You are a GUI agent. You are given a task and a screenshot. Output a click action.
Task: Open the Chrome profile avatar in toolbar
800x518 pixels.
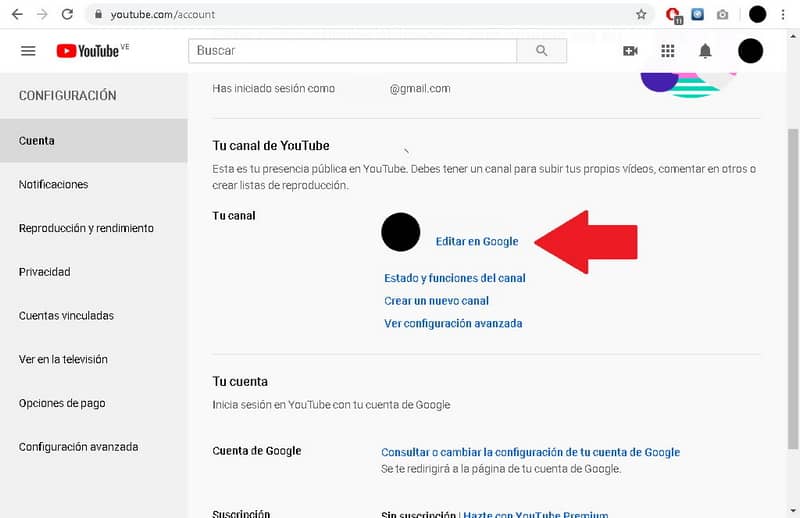click(x=758, y=14)
